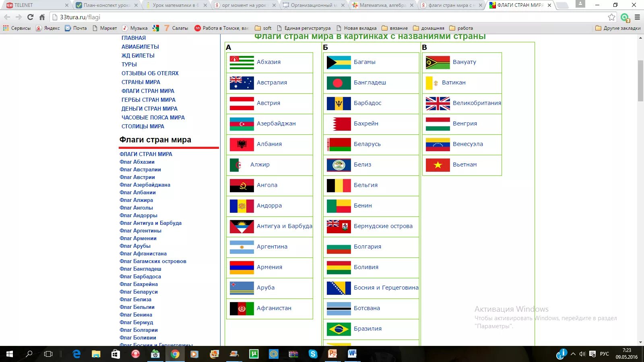Open the Australia flag image
Viewport: 644px width, 362px height.
click(x=242, y=83)
